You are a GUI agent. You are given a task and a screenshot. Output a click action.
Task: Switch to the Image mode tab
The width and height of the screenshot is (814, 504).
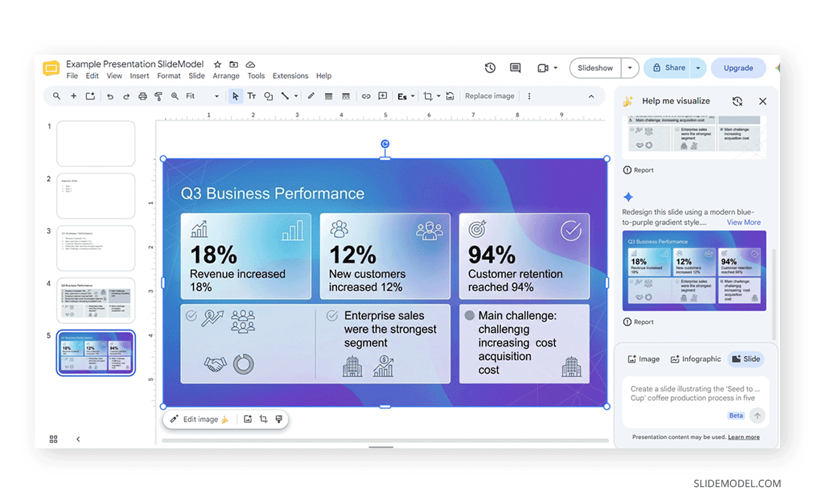pyautogui.click(x=643, y=359)
